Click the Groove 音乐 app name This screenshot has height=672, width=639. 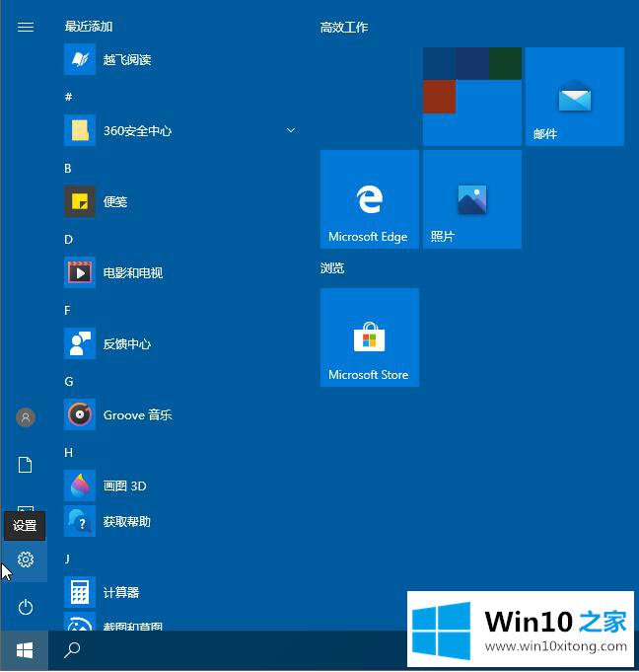coord(137,414)
